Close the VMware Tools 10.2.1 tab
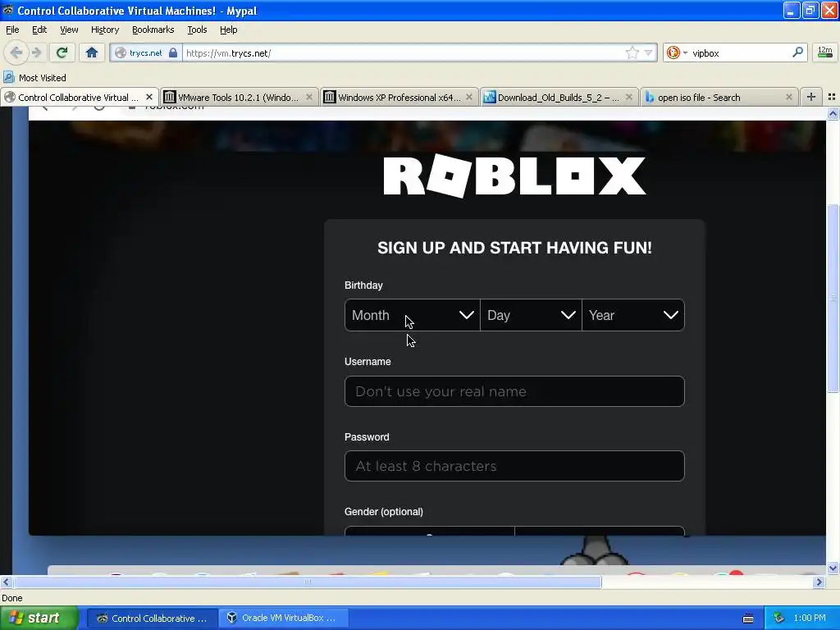840x630 pixels. (309, 97)
